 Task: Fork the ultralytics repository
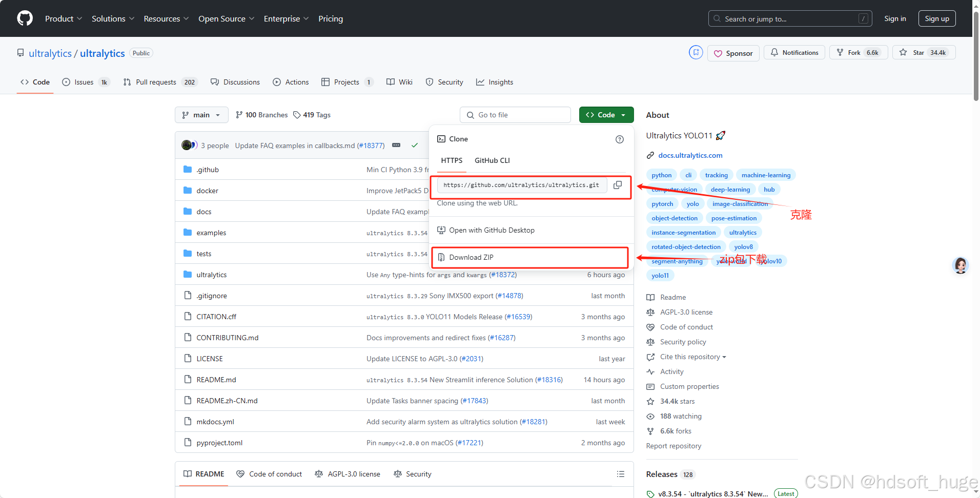tap(859, 53)
